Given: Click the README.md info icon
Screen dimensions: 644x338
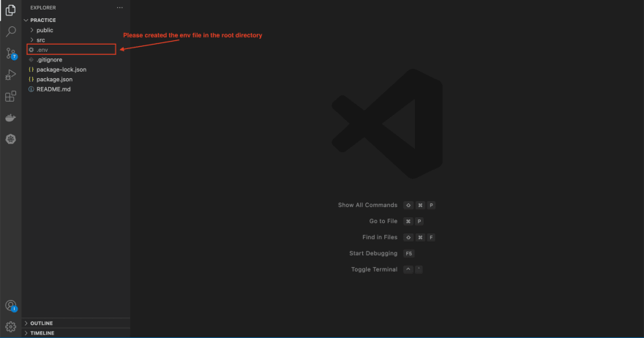Looking at the screenshot, I should coord(31,89).
